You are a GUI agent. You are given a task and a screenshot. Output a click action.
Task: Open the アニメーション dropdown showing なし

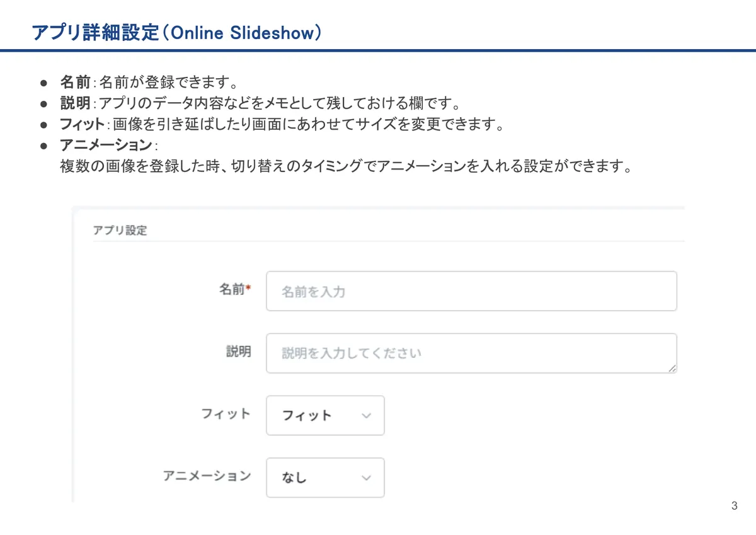click(325, 478)
